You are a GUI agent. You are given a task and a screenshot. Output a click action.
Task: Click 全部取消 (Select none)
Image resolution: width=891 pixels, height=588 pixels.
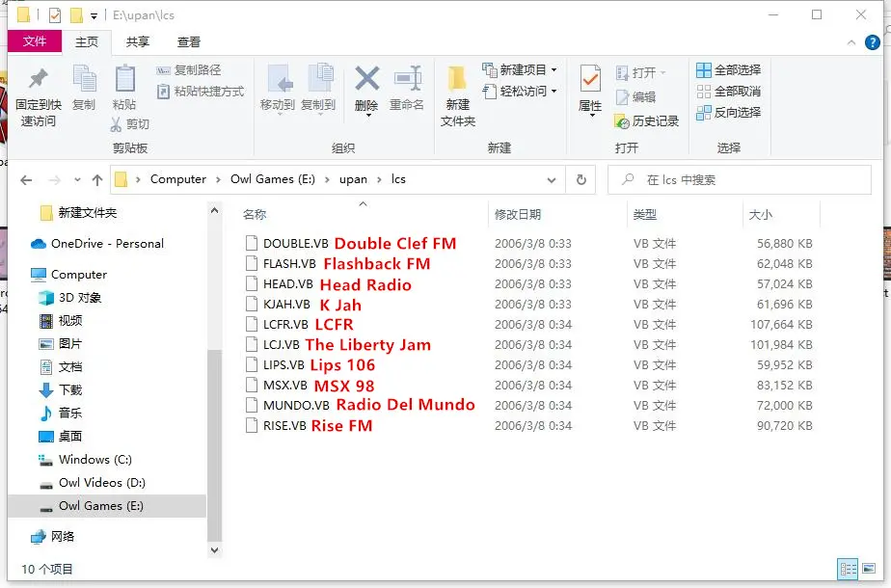point(728,92)
